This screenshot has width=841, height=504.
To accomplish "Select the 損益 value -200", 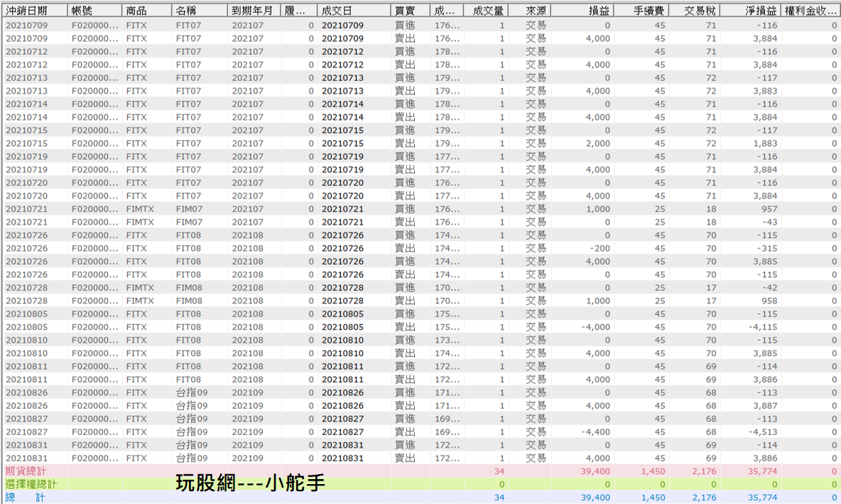I will tap(600, 248).
